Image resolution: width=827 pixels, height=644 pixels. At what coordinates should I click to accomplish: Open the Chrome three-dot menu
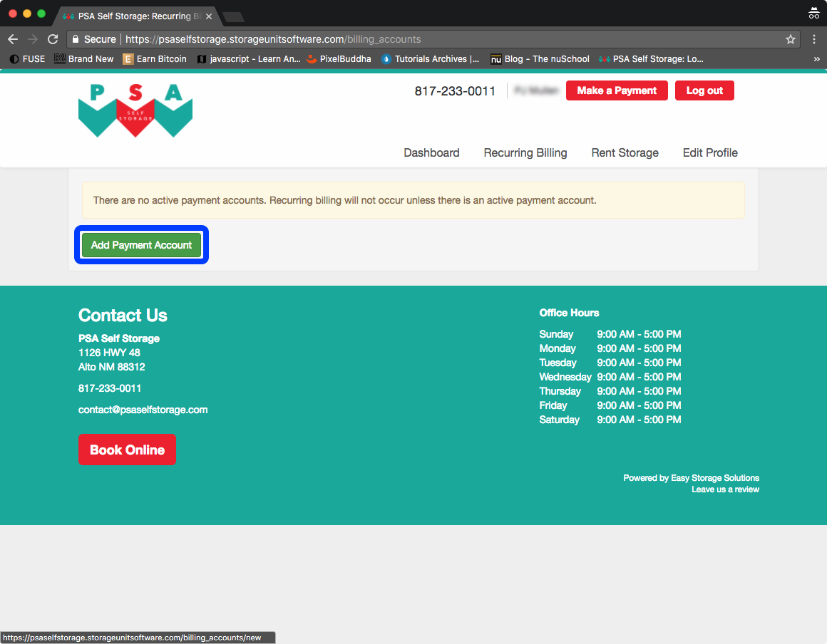(x=814, y=39)
